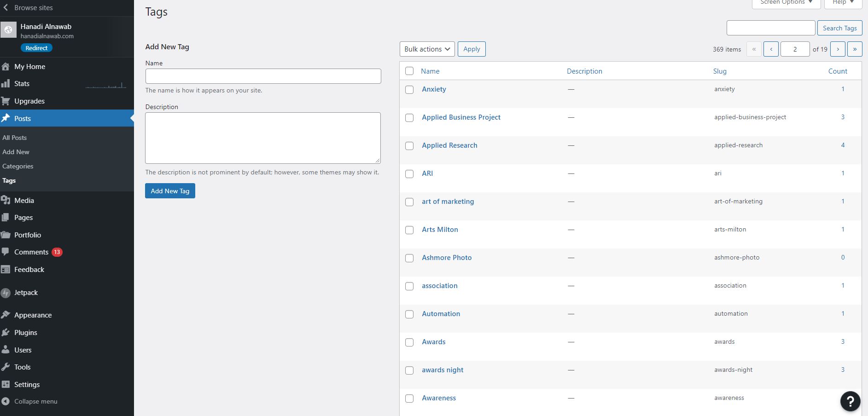868x416 pixels.
Task: Toggle the select-all checkbox in table header
Action: pos(409,71)
